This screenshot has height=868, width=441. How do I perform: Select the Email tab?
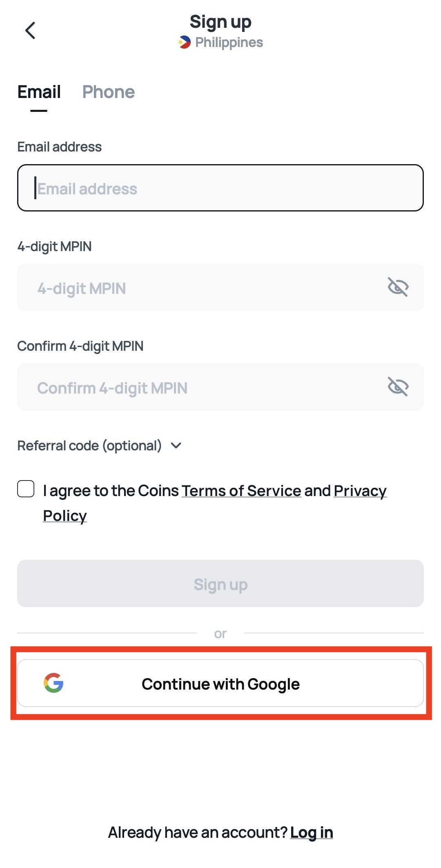click(39, 92)
